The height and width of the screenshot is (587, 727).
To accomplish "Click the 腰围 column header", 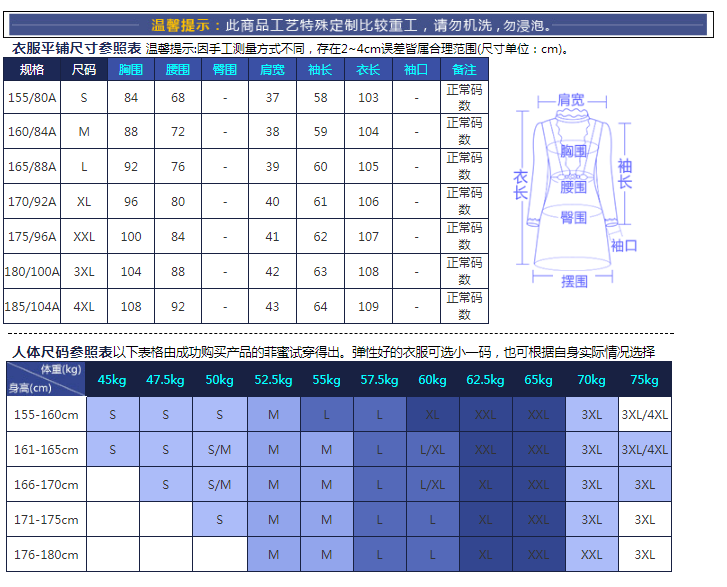I will tap(178, 69).
